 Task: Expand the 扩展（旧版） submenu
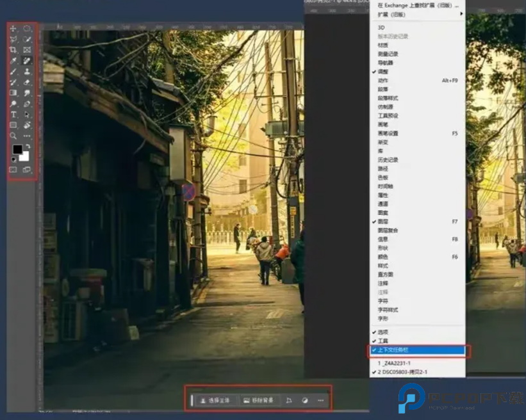point(418,15)
